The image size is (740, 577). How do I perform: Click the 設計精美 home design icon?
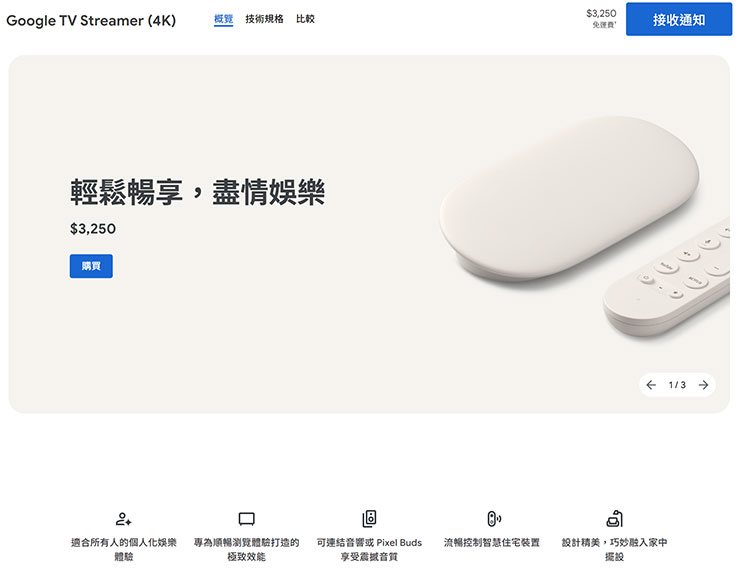[x=614, y=519]
